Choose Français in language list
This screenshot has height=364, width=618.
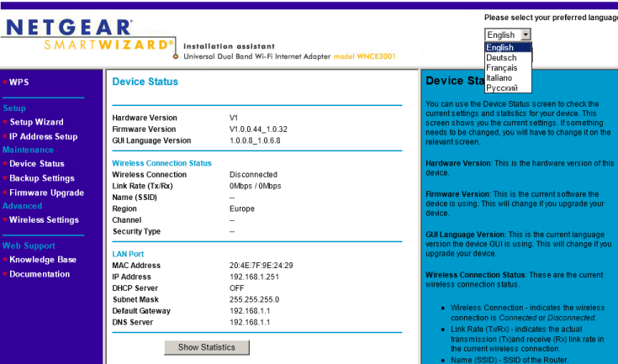pyautogui.click(x=508, y=68)
